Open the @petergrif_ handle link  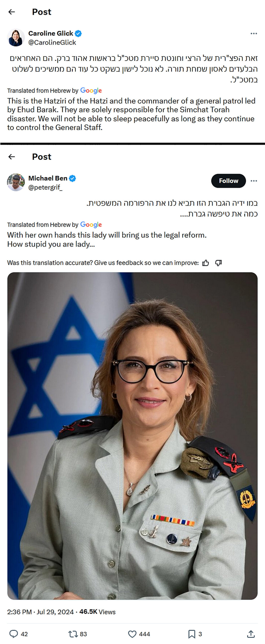point(45,187)
